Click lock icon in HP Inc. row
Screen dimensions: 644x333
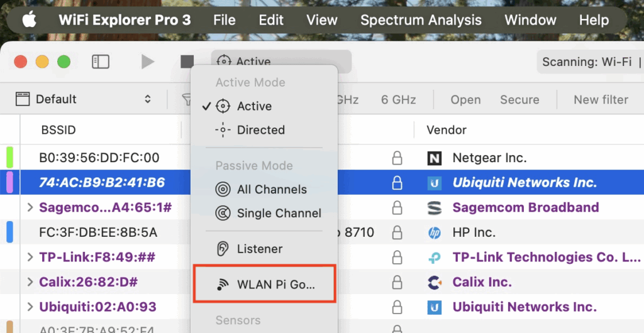397,232
